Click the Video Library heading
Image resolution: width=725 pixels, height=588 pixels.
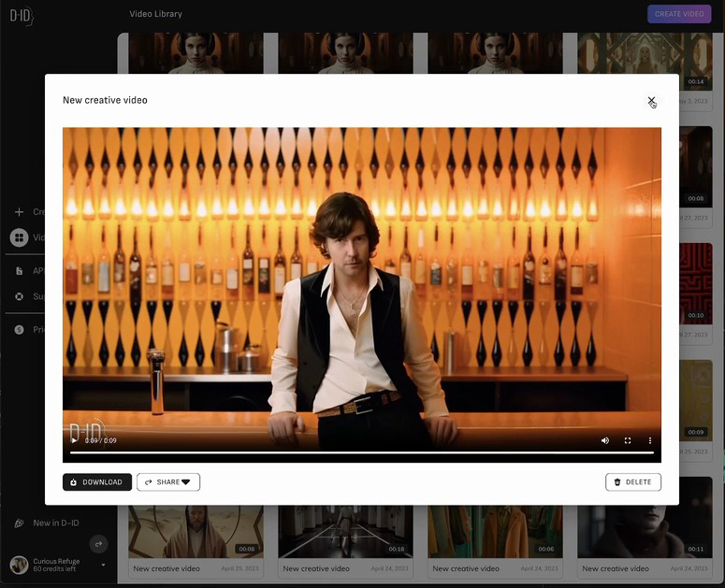156,14
